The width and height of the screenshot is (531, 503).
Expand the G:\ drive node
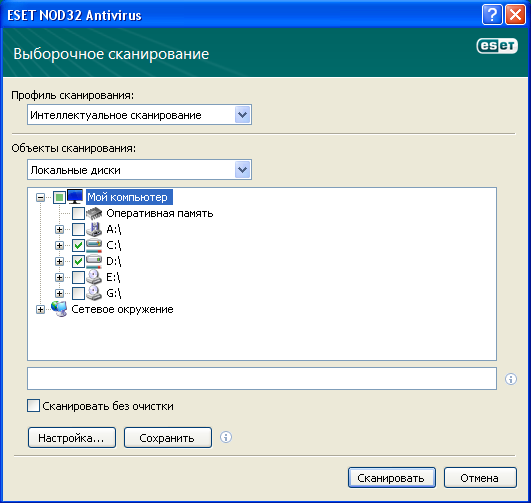pyautogui.click(x=59, y=293)
